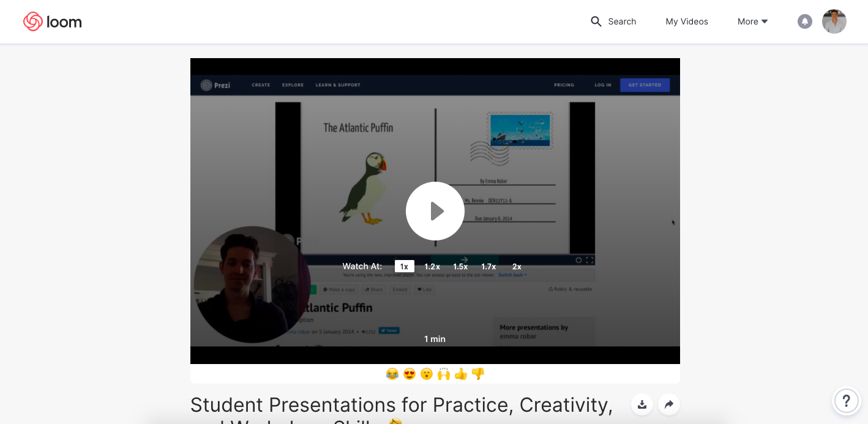Click the fullscreen icon in the Prezi player
The height and width of the screenshot is (424, 868).
(589, 260)
